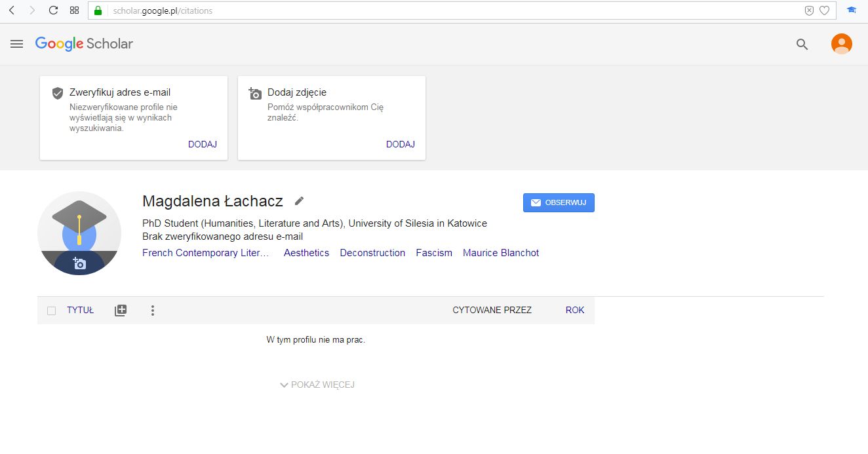Go back with the browser back arrow
The width and height of the screenshot is (868, 454).
pos(12,10)
